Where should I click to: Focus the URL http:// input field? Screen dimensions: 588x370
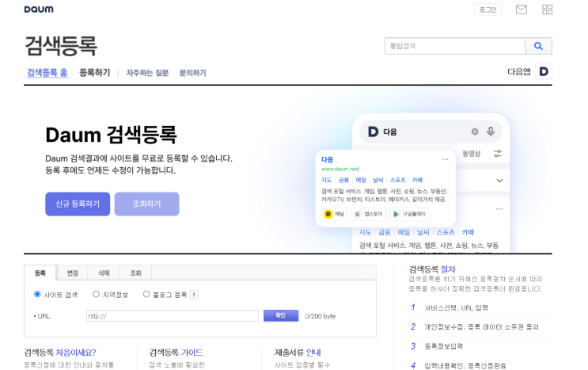172,316
